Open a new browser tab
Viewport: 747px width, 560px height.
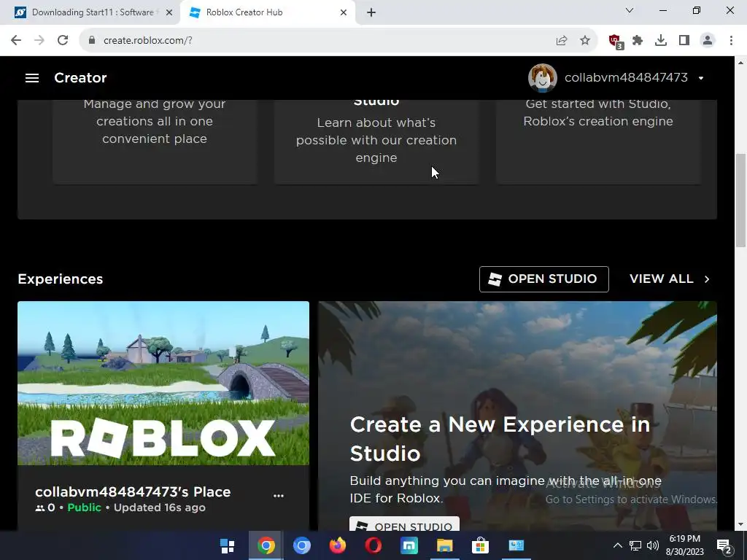click(x=371, y=13)
